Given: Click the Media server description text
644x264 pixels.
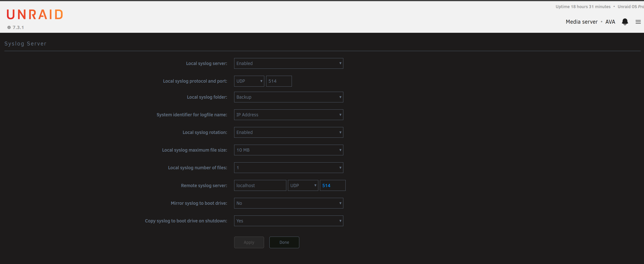Looking at the screenshot, I should (581, 22).
